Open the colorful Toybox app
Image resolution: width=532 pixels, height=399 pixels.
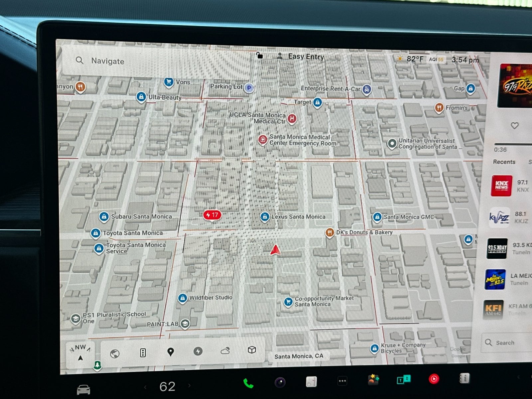pos(373,380)
